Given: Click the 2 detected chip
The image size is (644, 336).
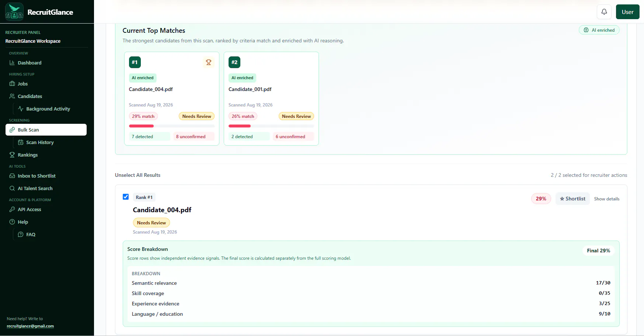Looking at the screenshot, I should click(x=249, y=136).
